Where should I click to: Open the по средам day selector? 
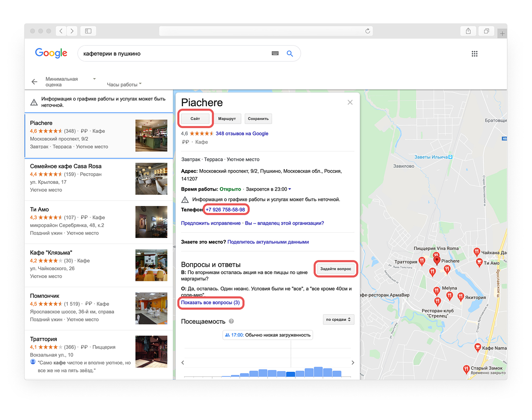338,320
